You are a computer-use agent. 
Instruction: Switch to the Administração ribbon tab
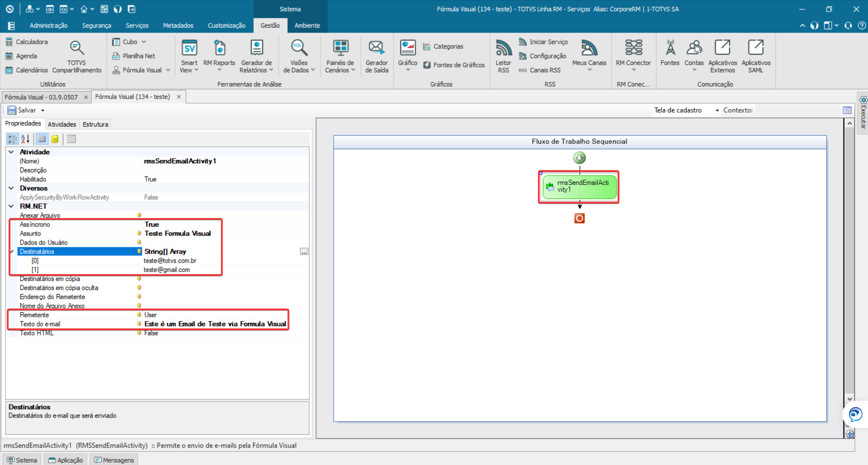(48, 25)
